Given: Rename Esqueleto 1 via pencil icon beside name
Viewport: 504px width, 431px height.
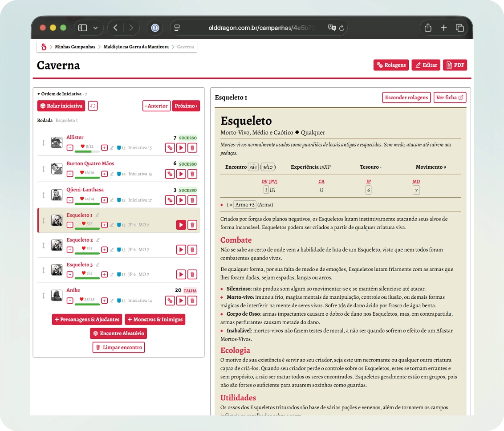Looking at the screenshot, I should tap(97, 215).
